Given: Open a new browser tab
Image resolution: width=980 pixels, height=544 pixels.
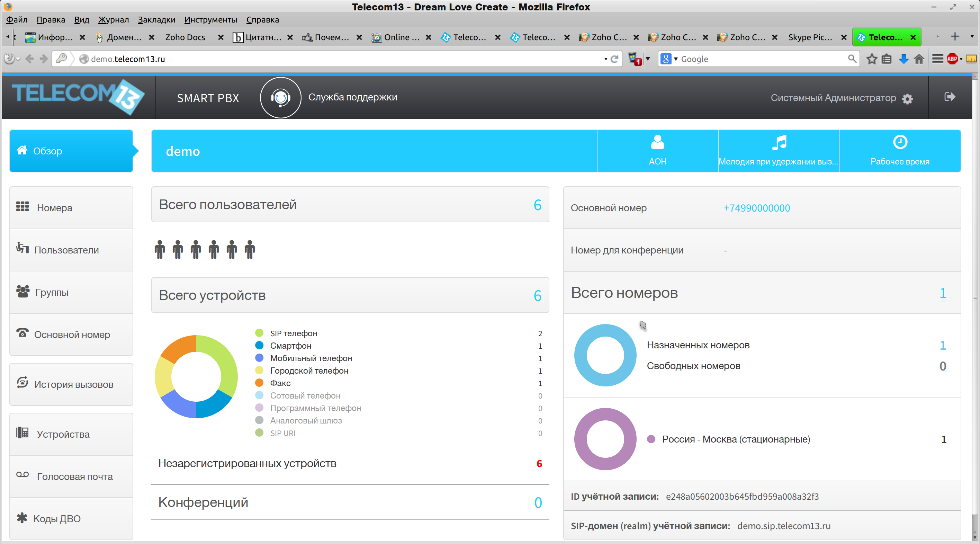Looking at the screenshot, I should click(x=954, y=37).
